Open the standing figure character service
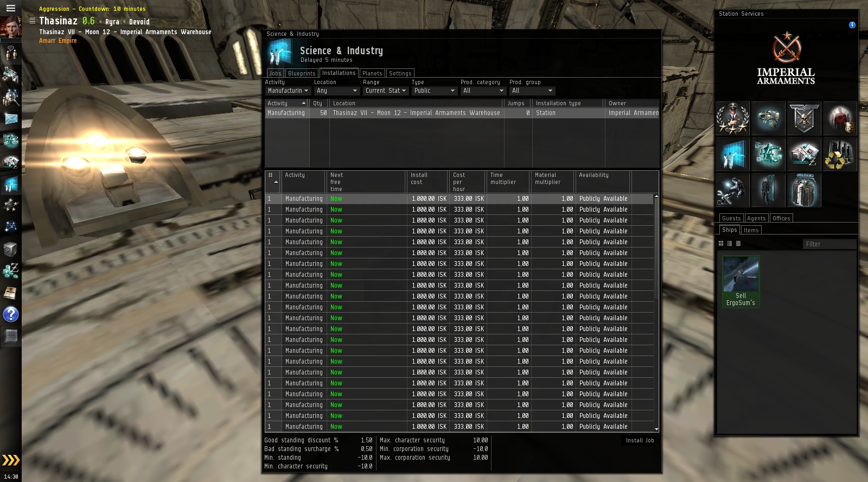The height and width of the screenshot is (482, 868). [768, 190]
